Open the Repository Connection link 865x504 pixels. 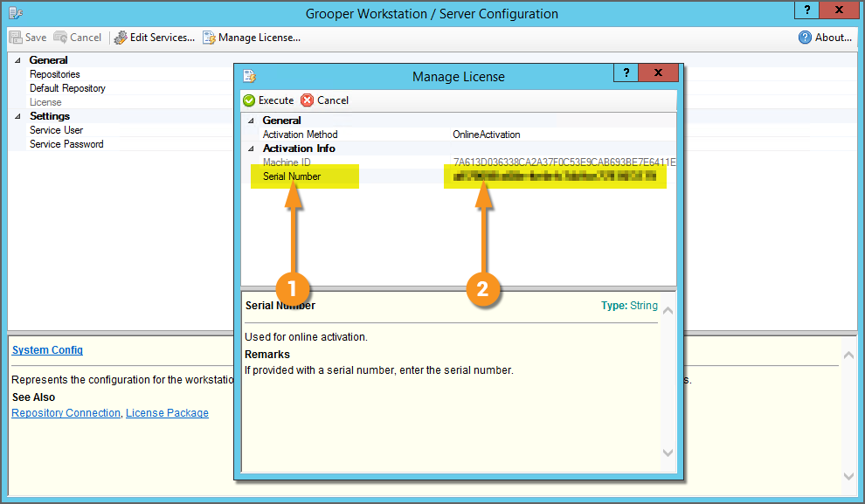click(x=66, y=413)
